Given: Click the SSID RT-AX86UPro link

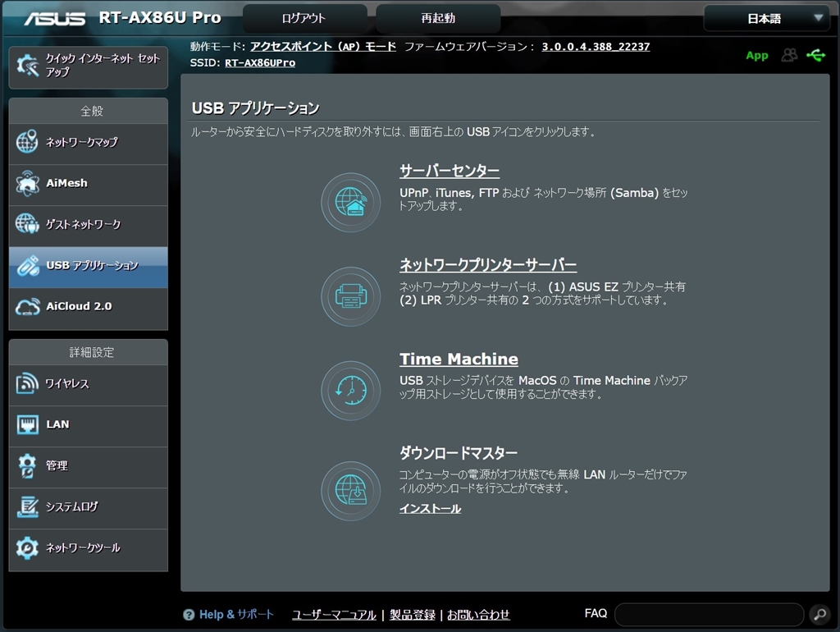Looking at the screenshot, I should 260,62.
